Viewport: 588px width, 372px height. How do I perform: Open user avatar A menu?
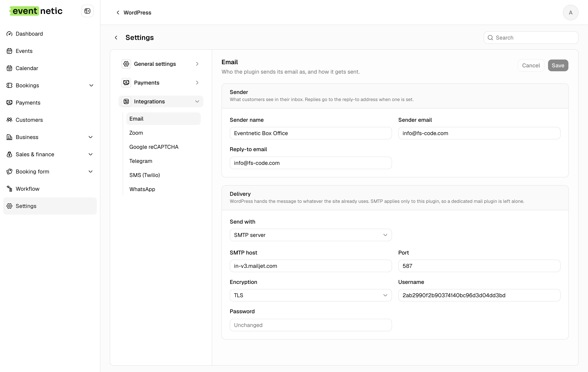[570, 13]
